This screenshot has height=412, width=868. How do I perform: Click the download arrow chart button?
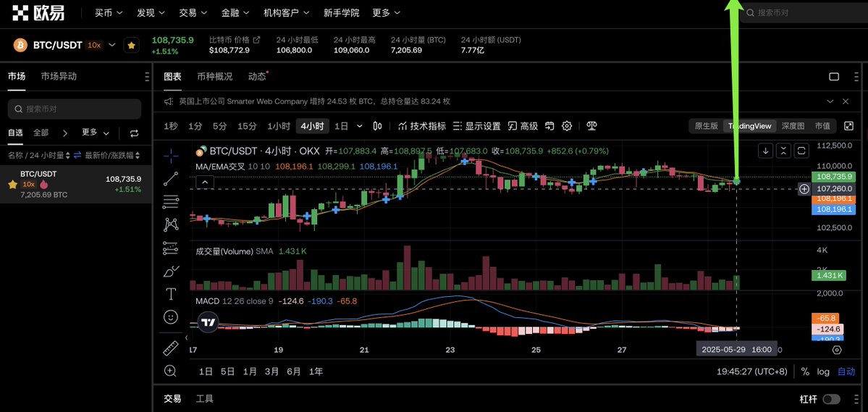tap(766, 150)
